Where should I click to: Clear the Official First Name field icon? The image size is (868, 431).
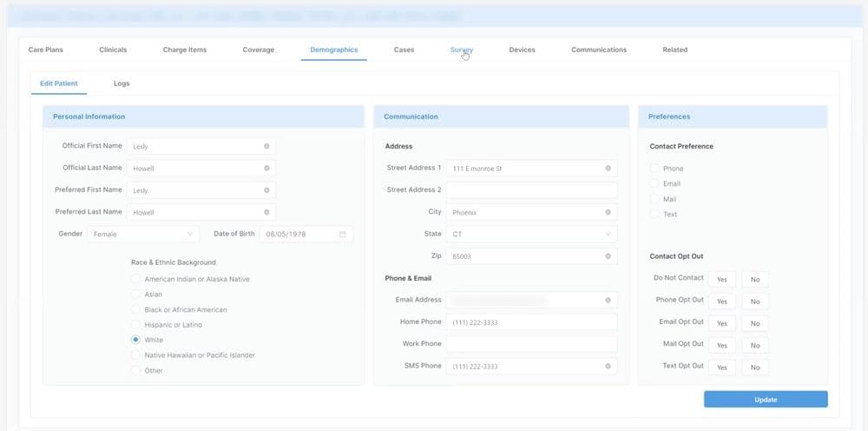click(266, 146)
